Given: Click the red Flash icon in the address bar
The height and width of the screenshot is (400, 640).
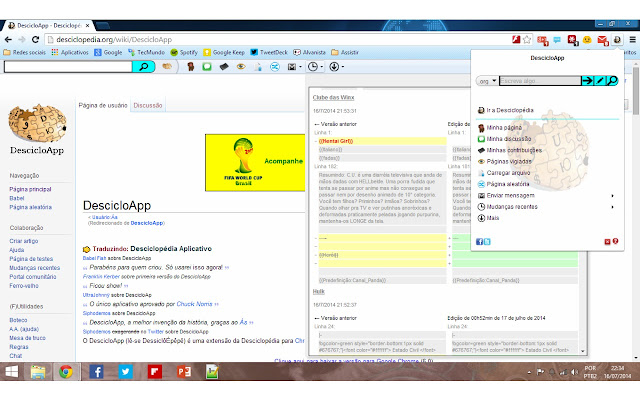Looking at the screenshot, I should [x=516, y=40].
